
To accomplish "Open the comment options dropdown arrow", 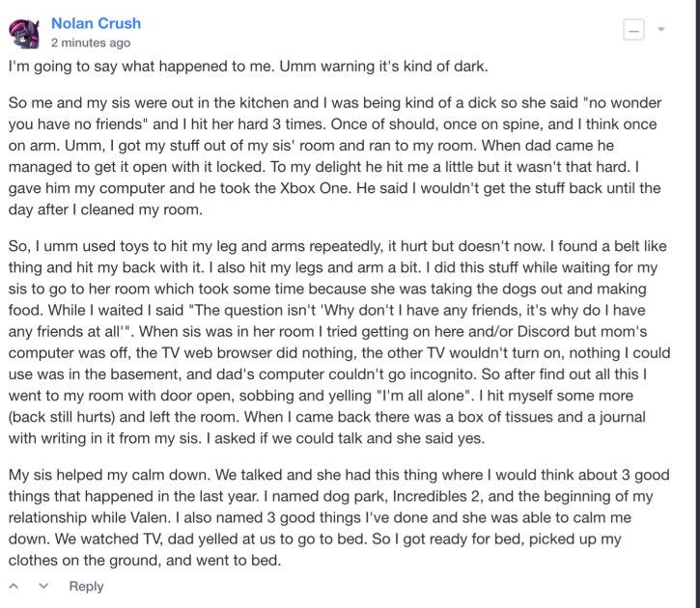I will [661, 30].
